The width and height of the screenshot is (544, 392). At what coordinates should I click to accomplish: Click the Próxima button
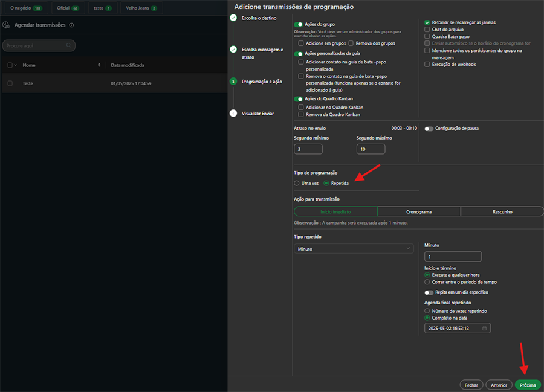click(x=528, y=385)
